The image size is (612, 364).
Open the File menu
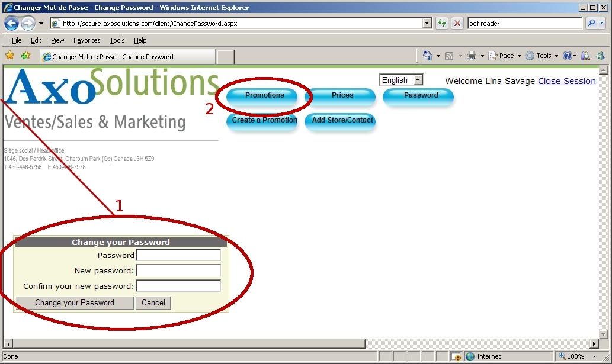17,40
